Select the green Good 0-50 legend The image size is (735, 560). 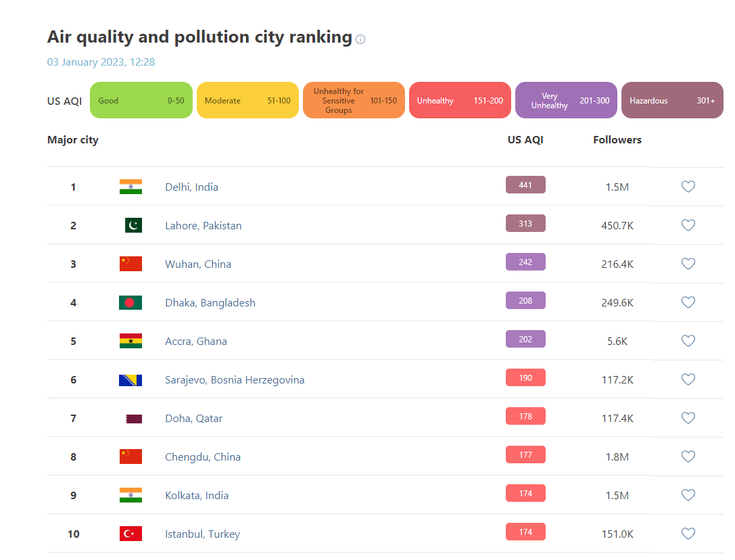tap(141, 101)
